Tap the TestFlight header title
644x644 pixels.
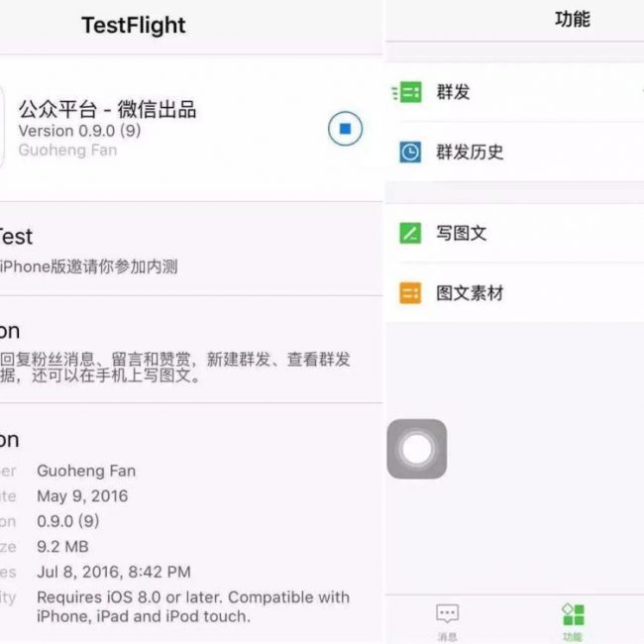[134, 26]
